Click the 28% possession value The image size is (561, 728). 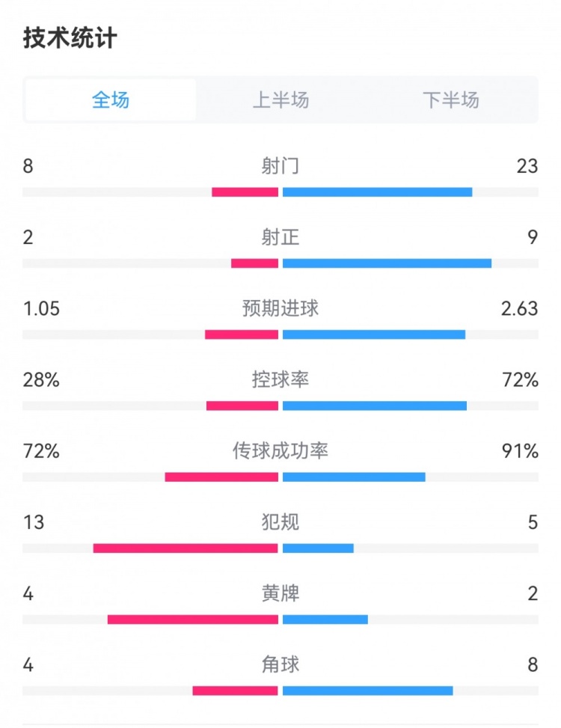click(41, 380)
